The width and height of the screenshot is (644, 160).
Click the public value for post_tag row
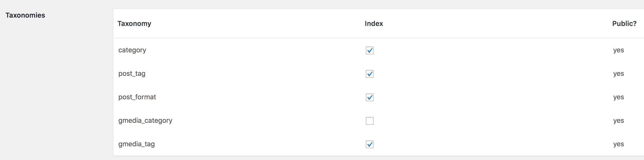click(x=619, y=74)
